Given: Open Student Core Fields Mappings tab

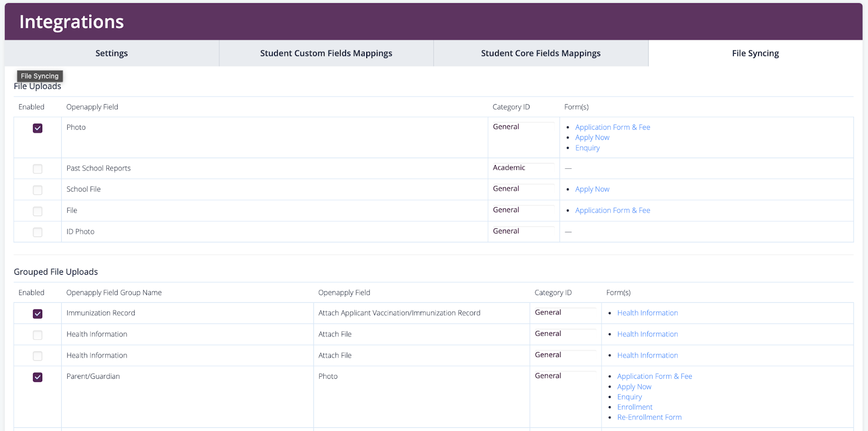Looking at the screenshot, I should click(540, 53).
